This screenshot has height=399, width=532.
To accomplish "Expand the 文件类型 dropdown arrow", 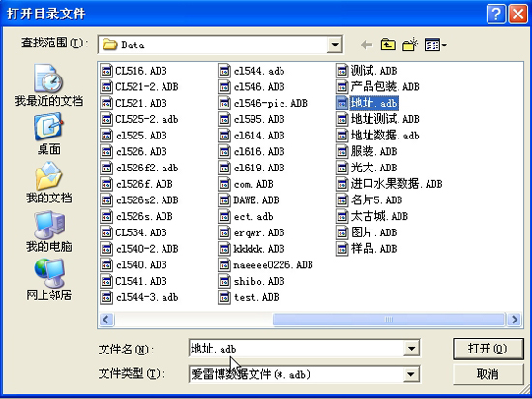I will coord(411,374).
